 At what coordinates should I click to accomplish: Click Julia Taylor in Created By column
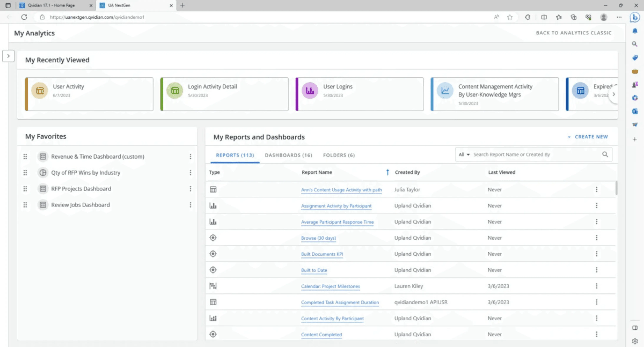pos(407,190)
